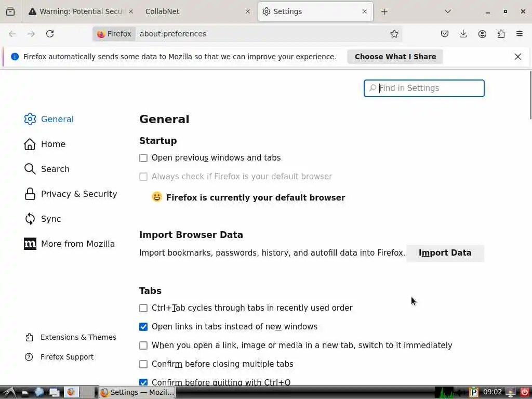Enable Open previous windows and tabs
The height and width of the screenshot is (399, 532).
coord(143,158)
